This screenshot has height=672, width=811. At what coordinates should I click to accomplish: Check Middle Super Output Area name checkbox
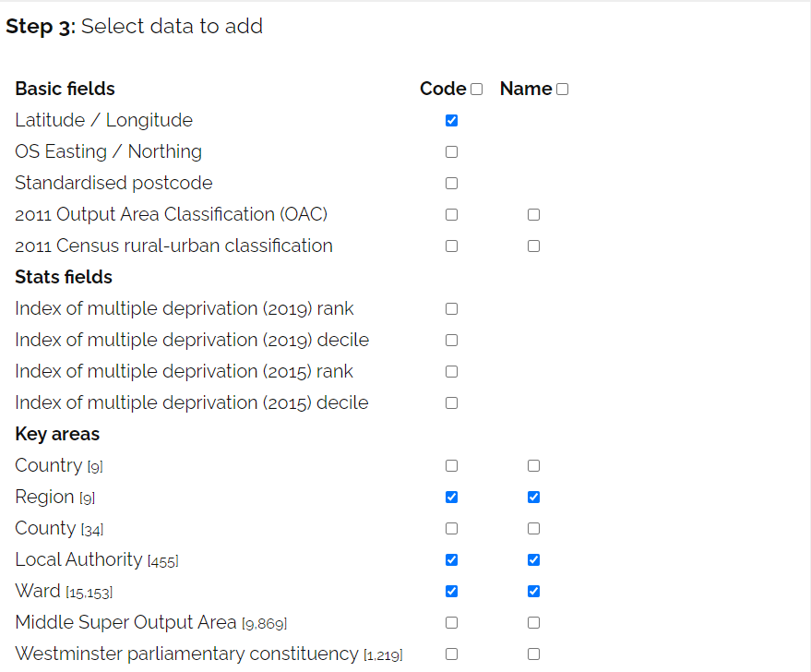[533, 623]
